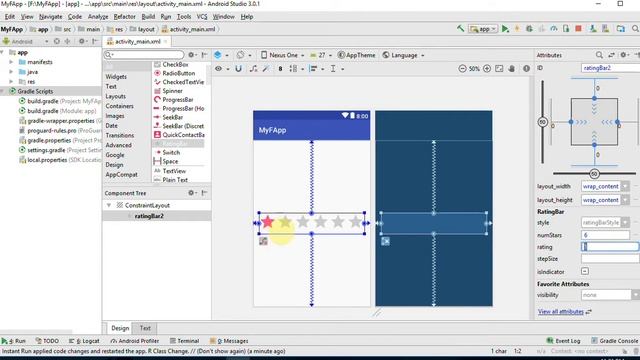
Task: Open the Nexus One device dropdown
Action: click(282, 55)
